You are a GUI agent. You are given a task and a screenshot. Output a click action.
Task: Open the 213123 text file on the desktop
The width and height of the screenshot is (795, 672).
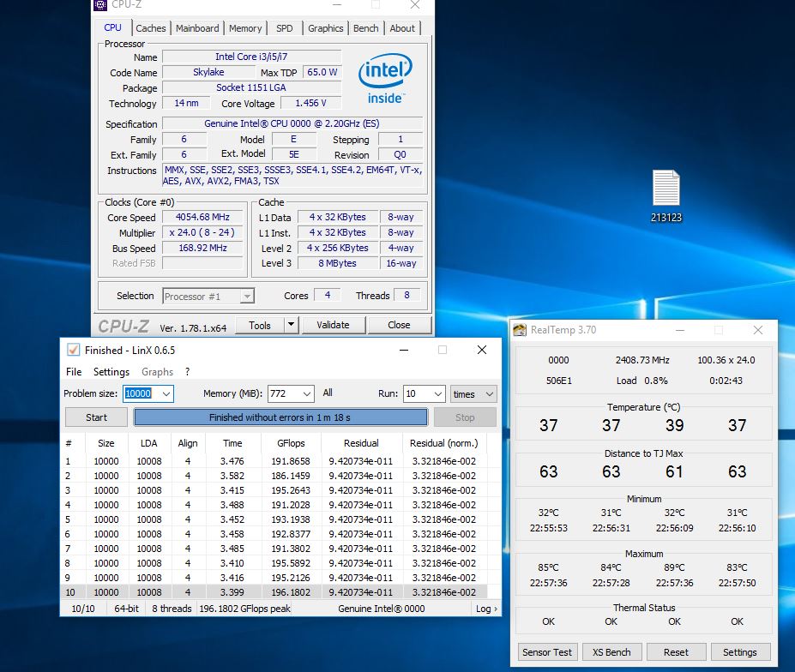[666, 195]
